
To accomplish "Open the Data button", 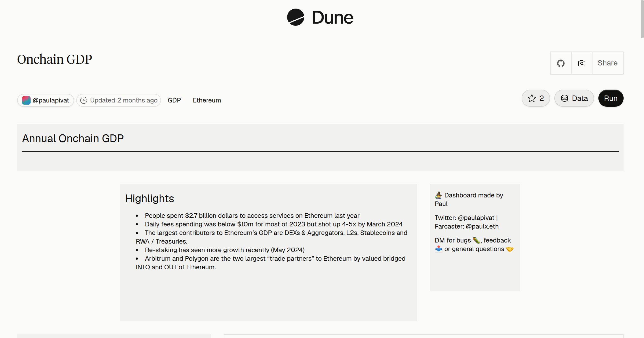I will click(574, 98).
